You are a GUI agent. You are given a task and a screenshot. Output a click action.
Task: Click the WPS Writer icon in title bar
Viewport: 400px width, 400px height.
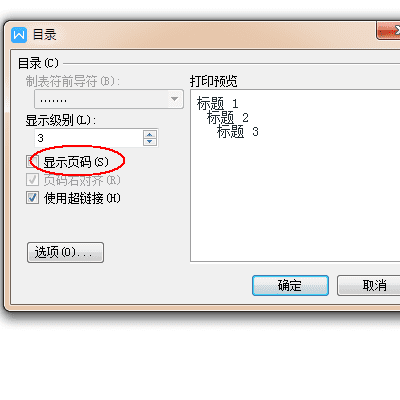tap(19, 35)
